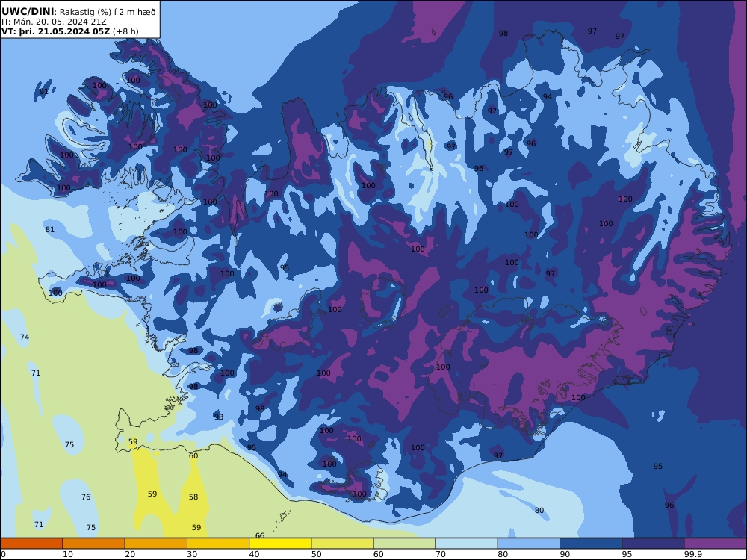Click the pale blue 70–80 legend swatch

pos(466,544)
